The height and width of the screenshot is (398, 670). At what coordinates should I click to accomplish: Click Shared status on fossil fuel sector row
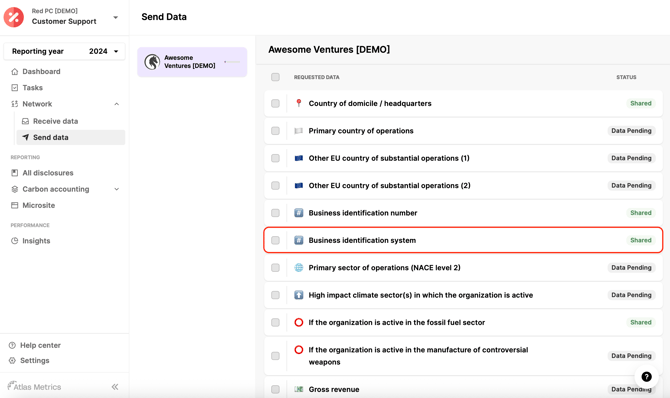pos(641,322)
